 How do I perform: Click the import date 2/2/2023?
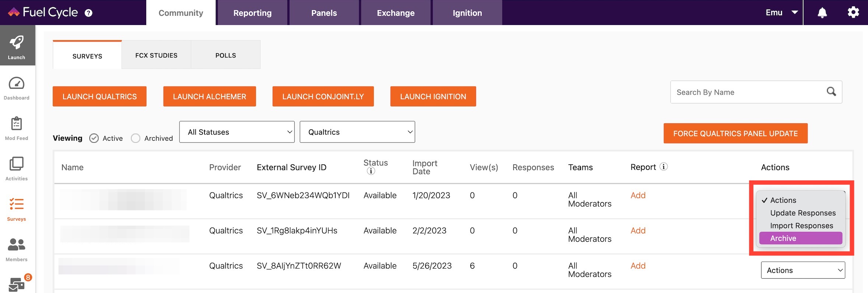point(429,230)
